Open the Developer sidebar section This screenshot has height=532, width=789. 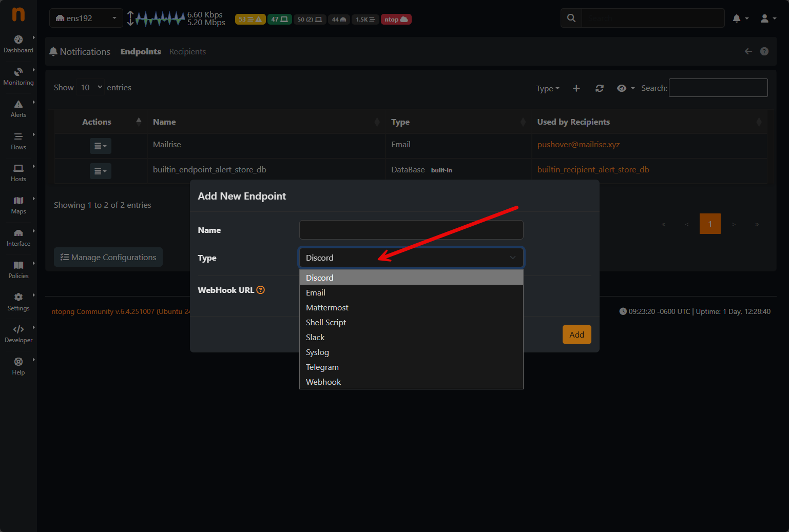18,334
